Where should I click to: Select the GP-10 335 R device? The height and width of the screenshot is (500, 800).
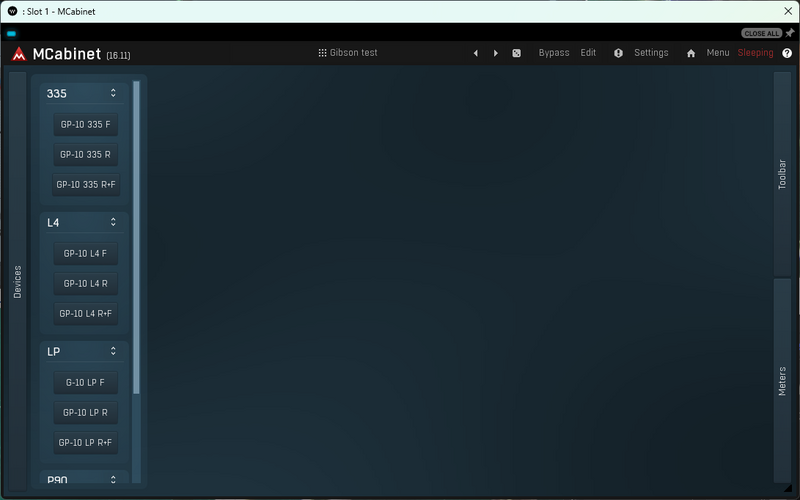(x=86, y=155)
